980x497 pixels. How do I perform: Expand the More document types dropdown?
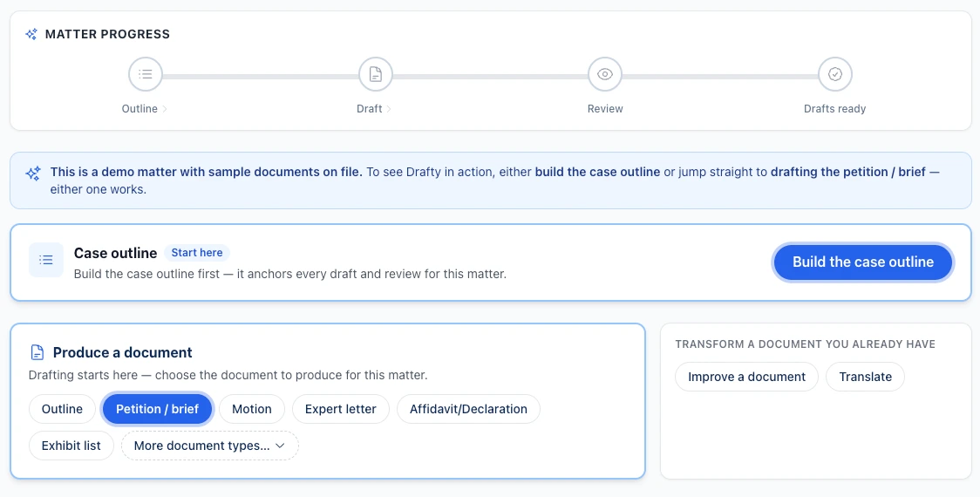pos(210,446)
